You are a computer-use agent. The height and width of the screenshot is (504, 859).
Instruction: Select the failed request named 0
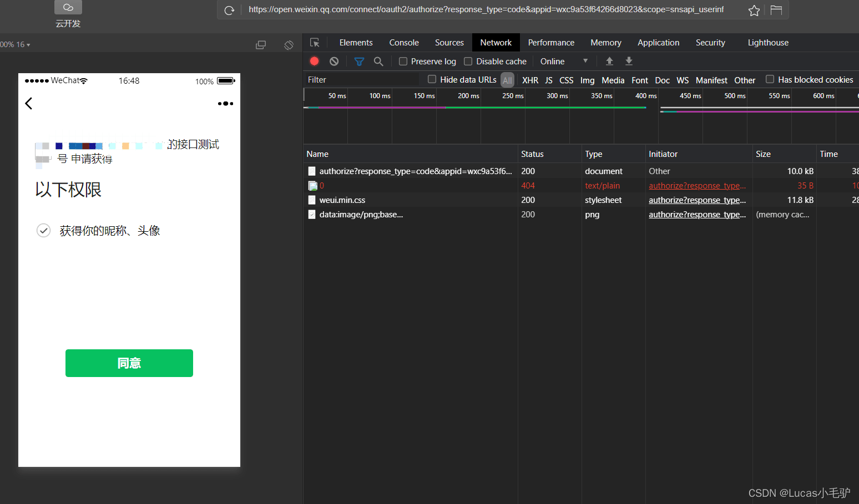(x=581, y=186)
